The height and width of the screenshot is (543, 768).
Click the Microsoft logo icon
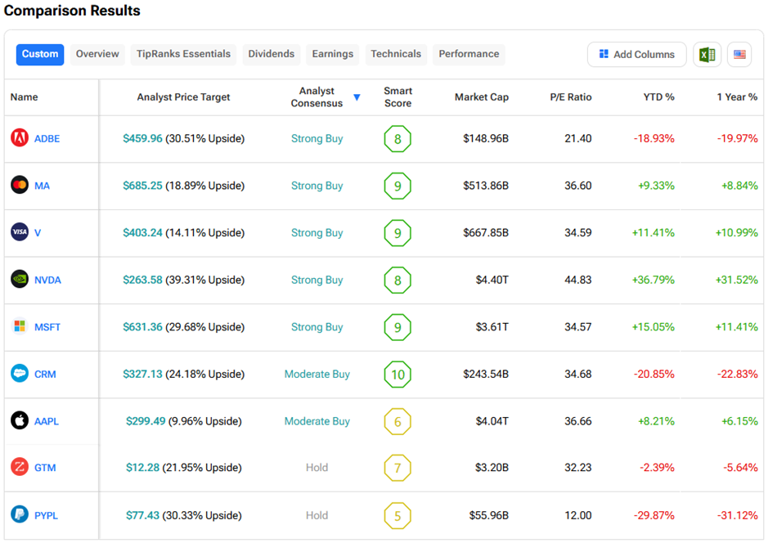point(19,326)
